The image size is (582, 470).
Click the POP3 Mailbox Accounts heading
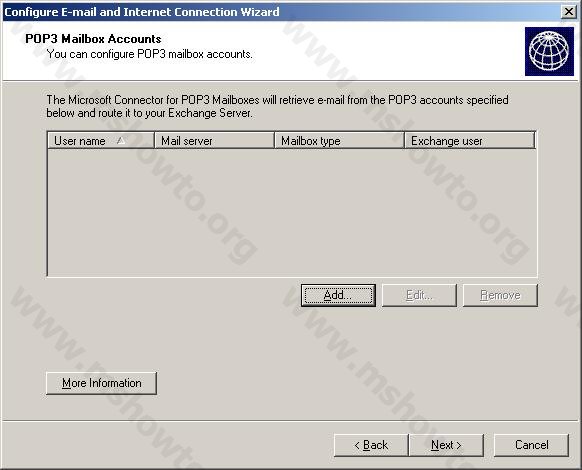pos(93,39)
